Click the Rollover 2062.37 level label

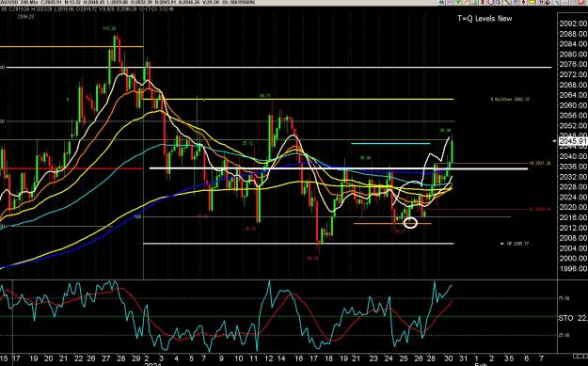click(510, 100)
